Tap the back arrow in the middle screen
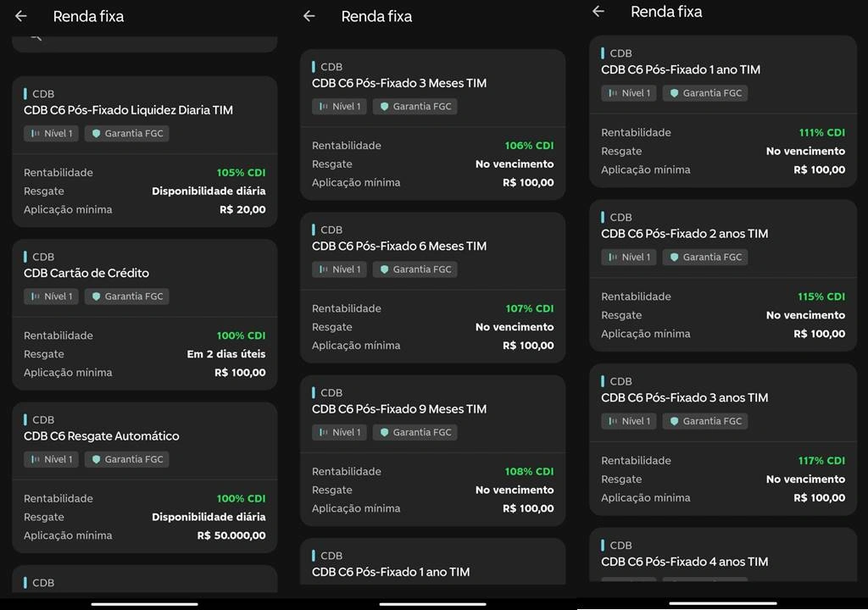868x610 pixels. click(x=309, y=16)
